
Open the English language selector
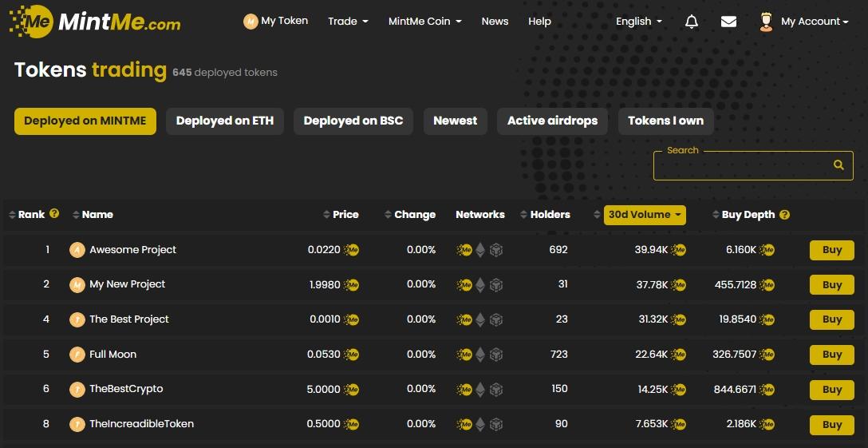[x=638, y=22]
